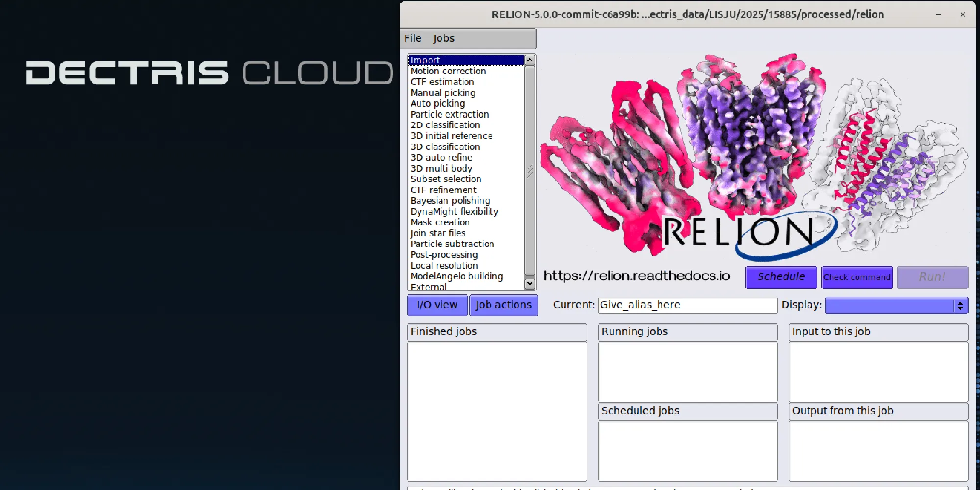Select 3D classification job
This screenshot has width=980, height=490.
pos(466,147)
